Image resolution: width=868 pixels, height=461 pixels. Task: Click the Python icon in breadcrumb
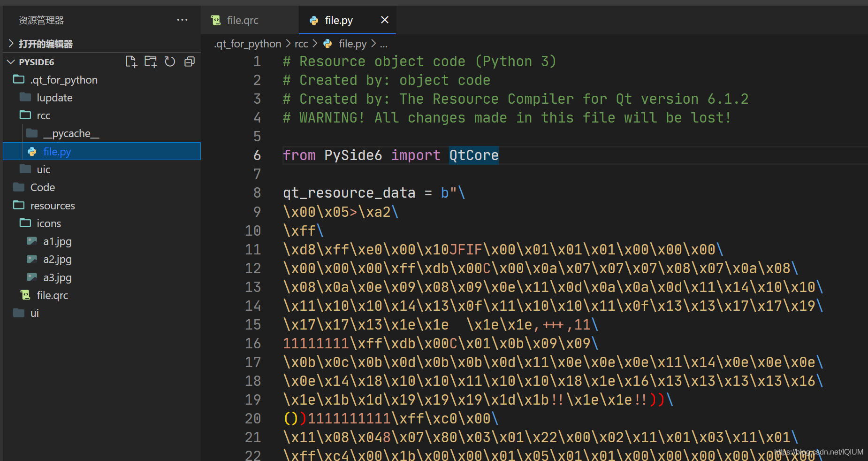point(328,44)
